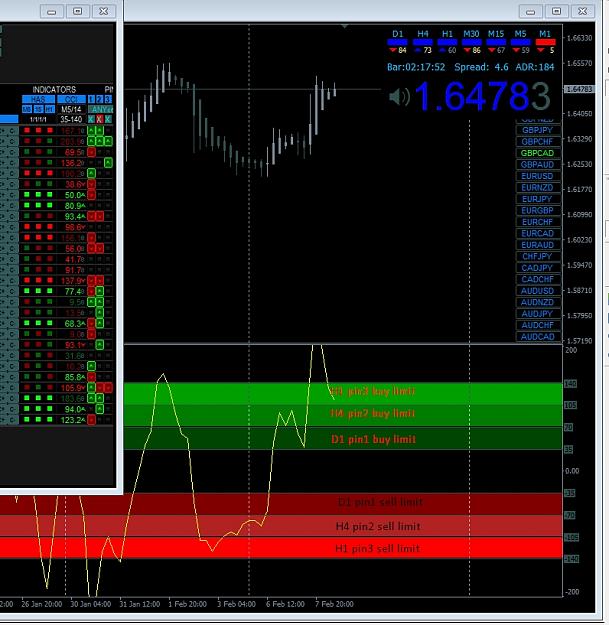609x625 pixels.
Task: Toggle pin 1 button in dashboard header
Action: coord(91,99)
